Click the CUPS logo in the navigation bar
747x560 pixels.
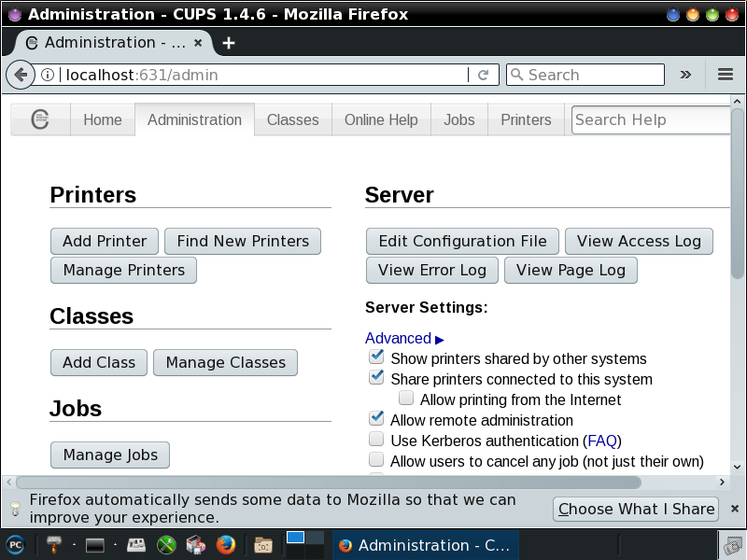(x=40, y=119)
